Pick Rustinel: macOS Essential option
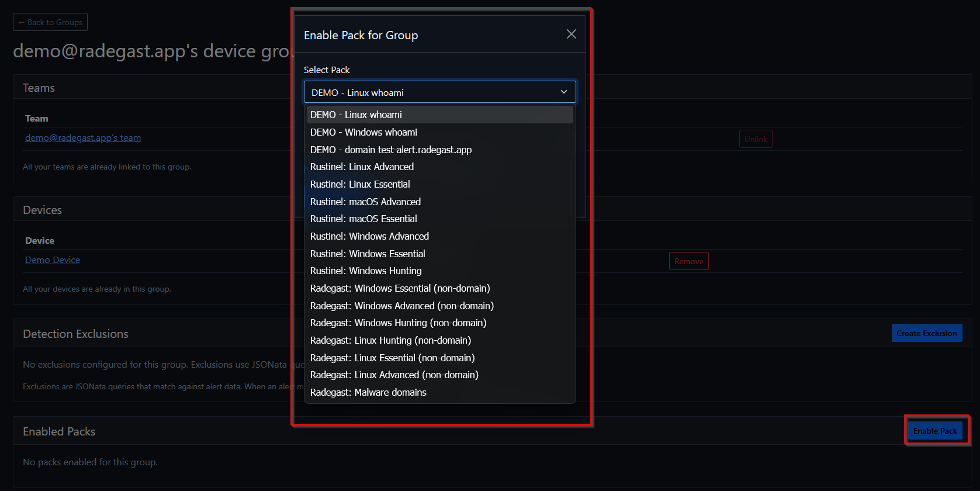The height and width of the screenshot is (491, 980). pyautogui.click(x=440, y=219)
